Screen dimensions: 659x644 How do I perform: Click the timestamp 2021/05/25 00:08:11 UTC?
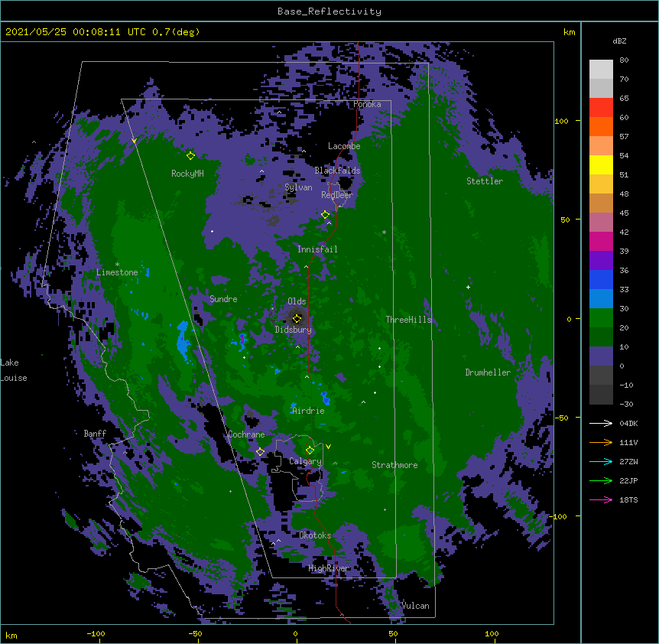pyautogui.click(x=75, y=32)
